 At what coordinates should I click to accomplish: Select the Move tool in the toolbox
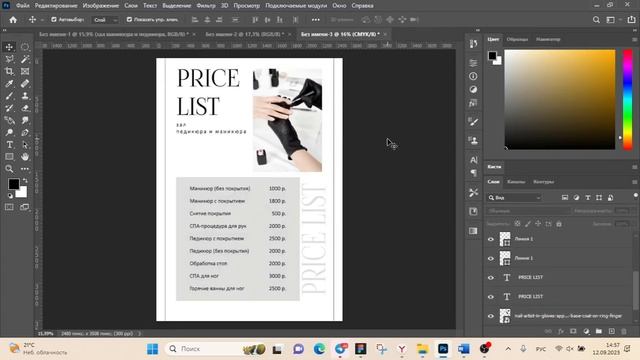[x=9, y=47]
